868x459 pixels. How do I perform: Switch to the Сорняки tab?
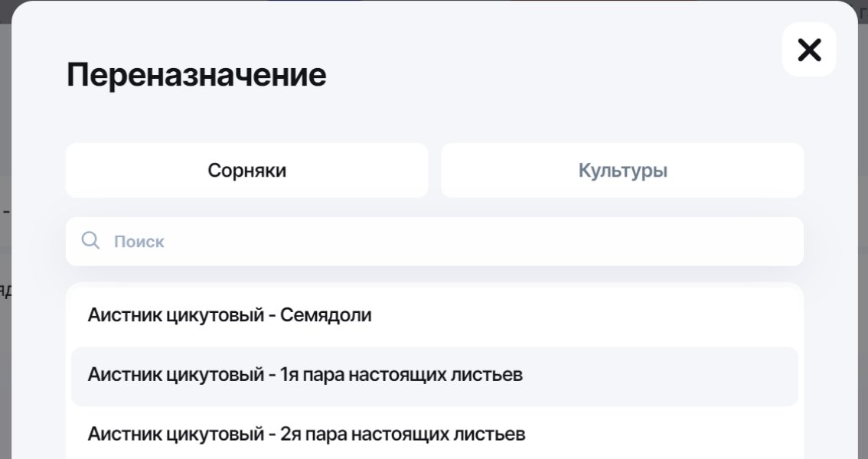click(x=246, y=170)
